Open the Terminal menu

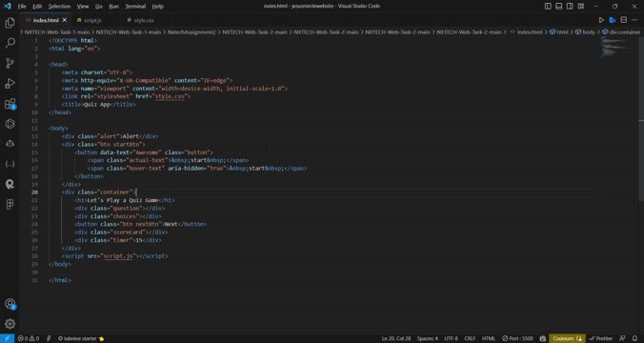click(135, 6)
